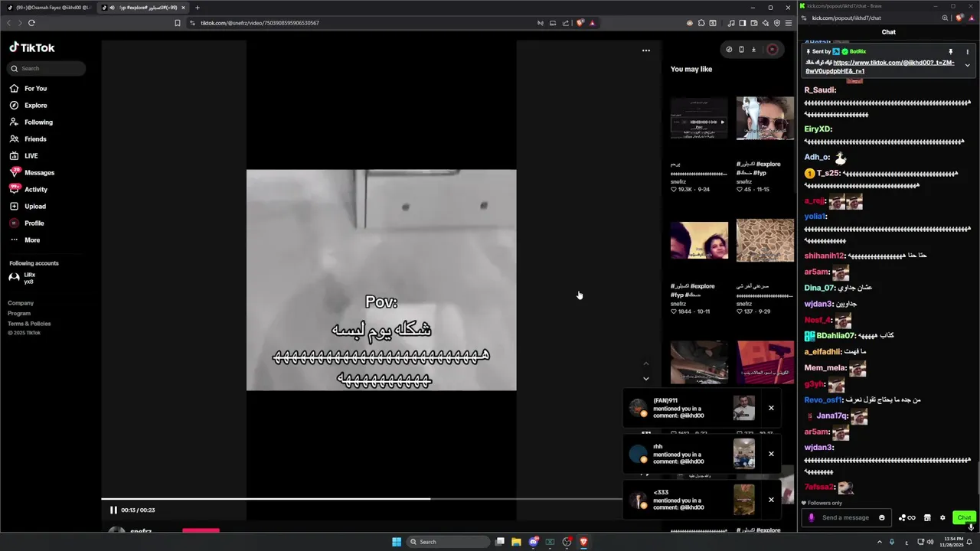Dismiss the rhh mention notification
980x551 pixels.
[x=771, y=454]
